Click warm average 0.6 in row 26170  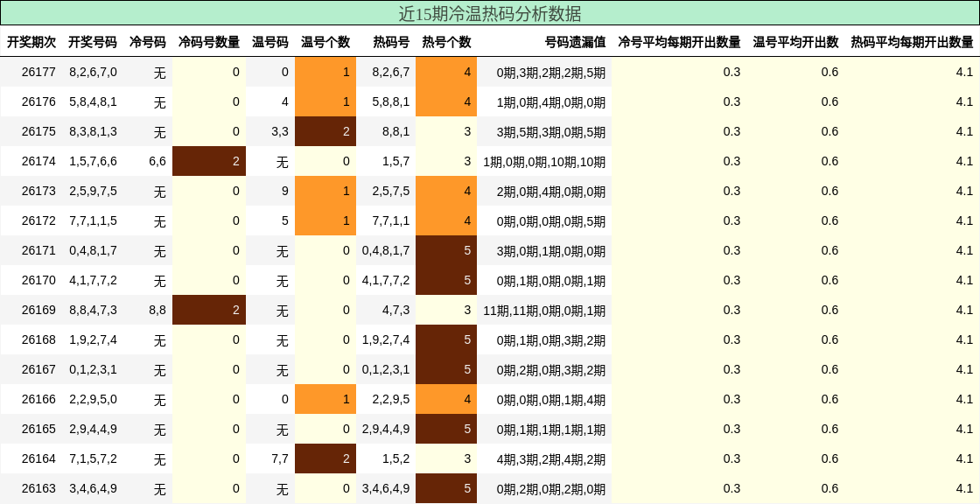(829, 280)
